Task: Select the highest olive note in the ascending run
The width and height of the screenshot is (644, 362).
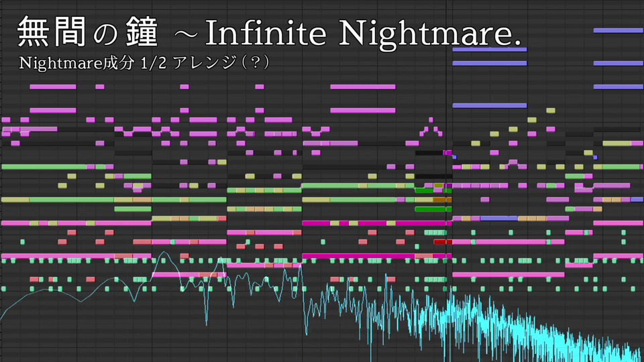Action: click(x=551, y=111)
